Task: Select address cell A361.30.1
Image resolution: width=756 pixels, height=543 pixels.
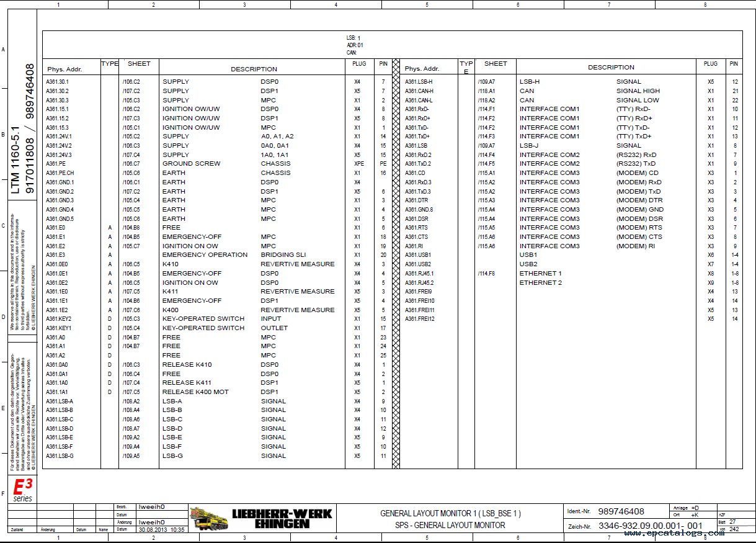Action: (58, 81)
